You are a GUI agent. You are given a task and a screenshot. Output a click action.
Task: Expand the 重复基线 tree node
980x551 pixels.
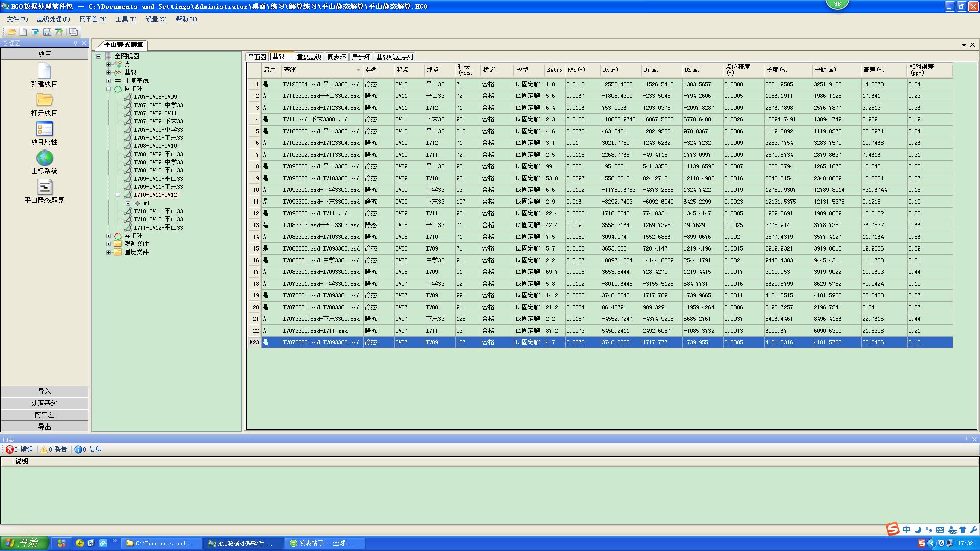[108, 81]
